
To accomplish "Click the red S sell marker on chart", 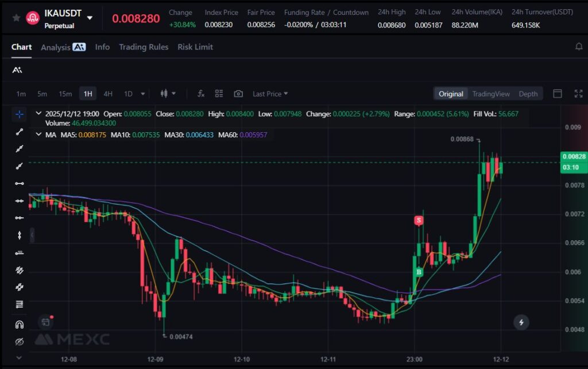I will click(419, 220).
